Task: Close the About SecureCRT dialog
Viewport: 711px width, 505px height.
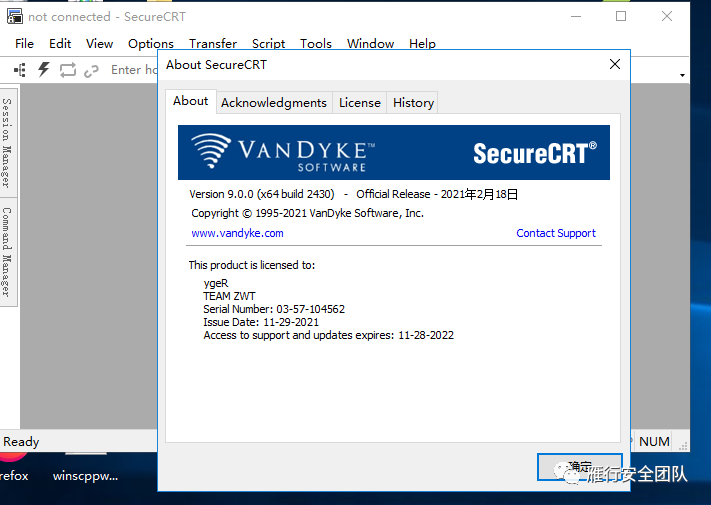Action: point(614,64)
